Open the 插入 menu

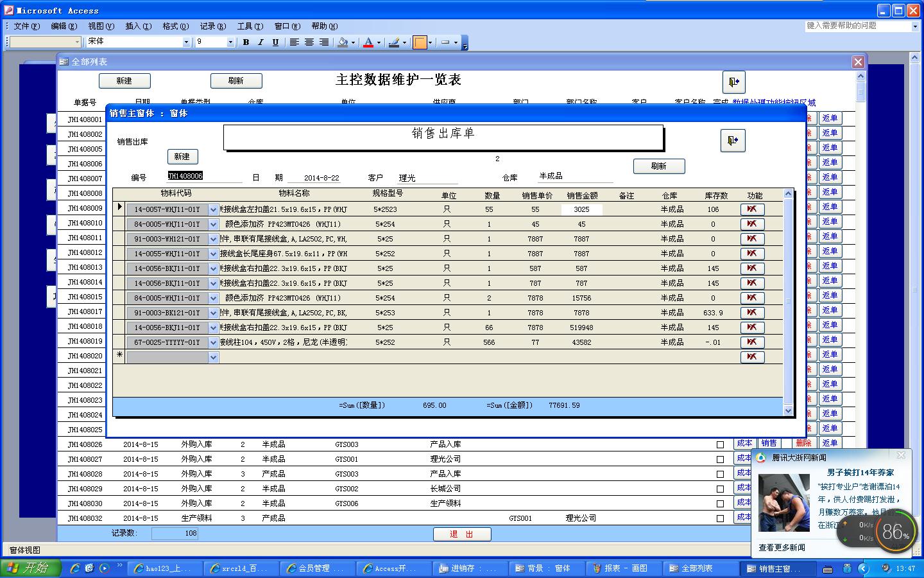[138, 26]
